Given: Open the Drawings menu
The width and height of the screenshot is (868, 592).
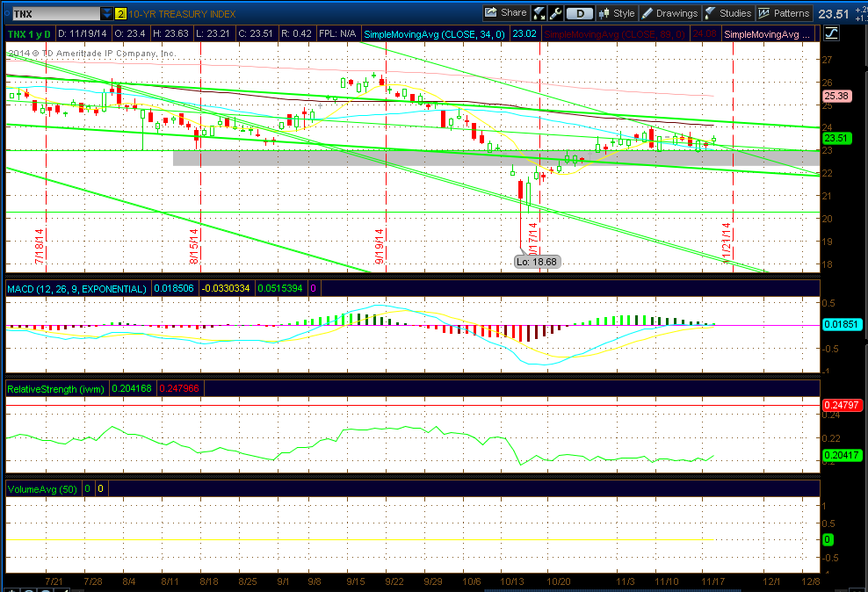Looking at the screenshot, I should (669, 13).
